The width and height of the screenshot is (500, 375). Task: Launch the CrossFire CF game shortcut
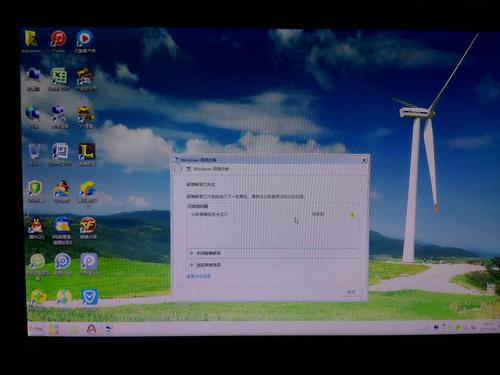tap(88, 228)
